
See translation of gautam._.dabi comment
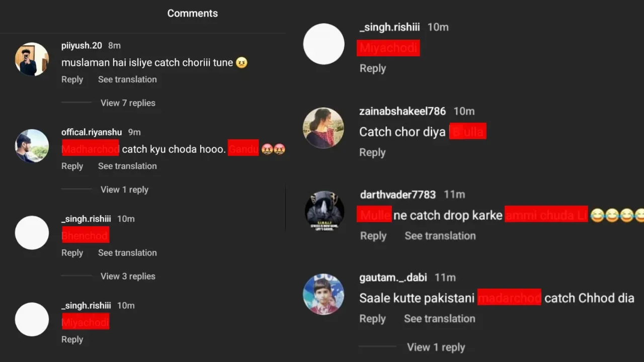click(x=440, y=319)
